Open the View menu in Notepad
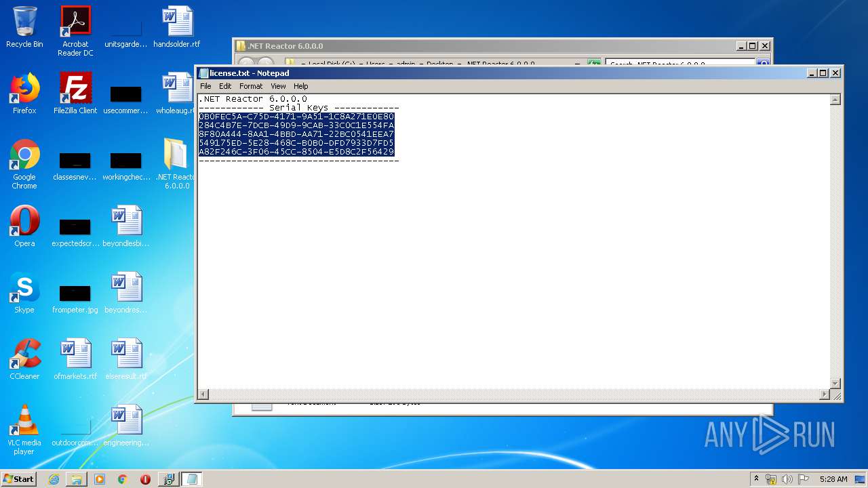The image size is (868, 488). point(278,86)
